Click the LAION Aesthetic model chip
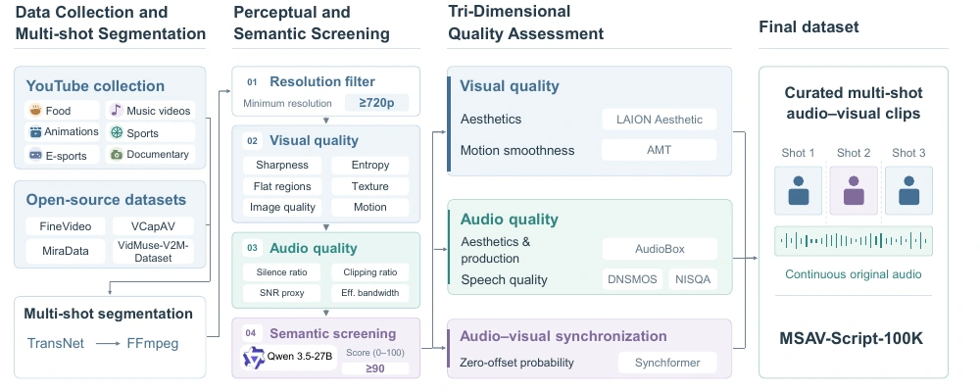Screen dimensions: 980x392 coord(660,120)
